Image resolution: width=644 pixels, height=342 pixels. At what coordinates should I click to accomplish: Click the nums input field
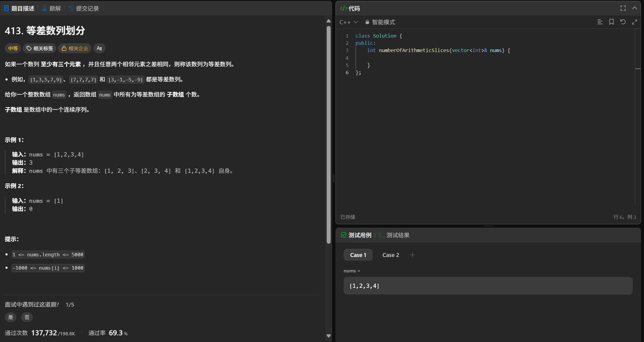[488, 286]
